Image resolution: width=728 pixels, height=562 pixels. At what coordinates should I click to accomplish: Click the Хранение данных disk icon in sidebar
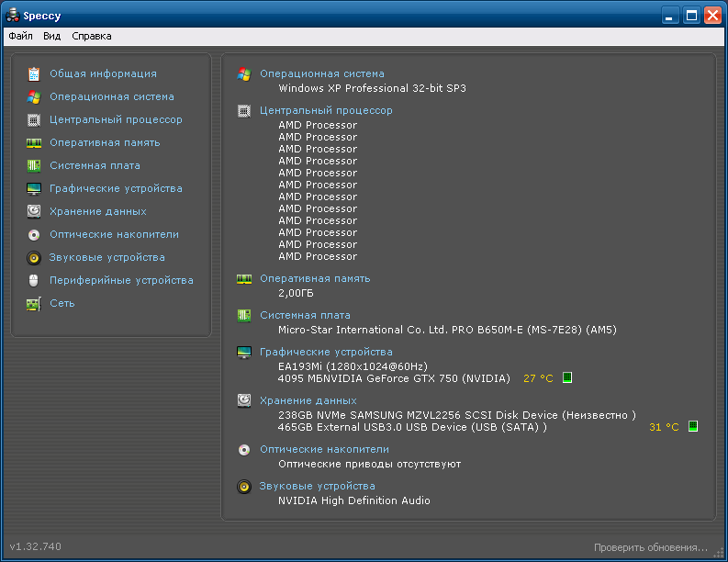[34, 212]
